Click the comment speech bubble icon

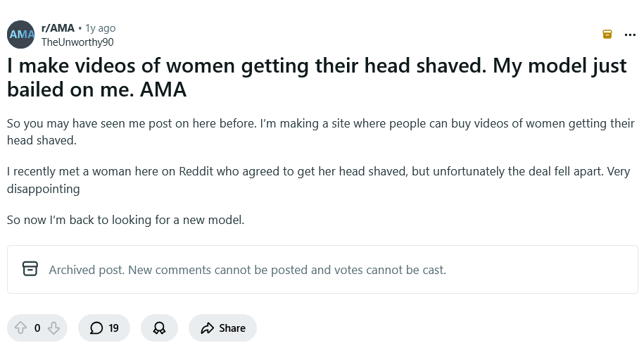pos(96,328)
